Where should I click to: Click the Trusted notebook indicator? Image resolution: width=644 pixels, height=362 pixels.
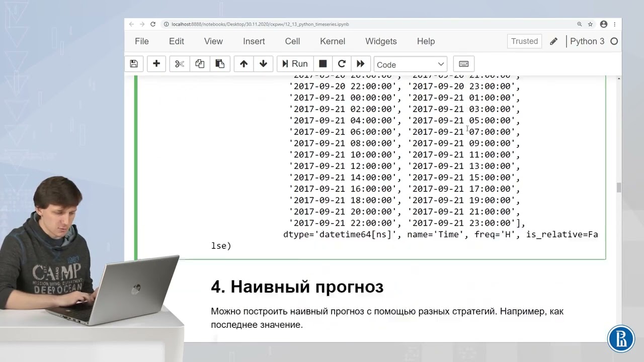[525, 41]
